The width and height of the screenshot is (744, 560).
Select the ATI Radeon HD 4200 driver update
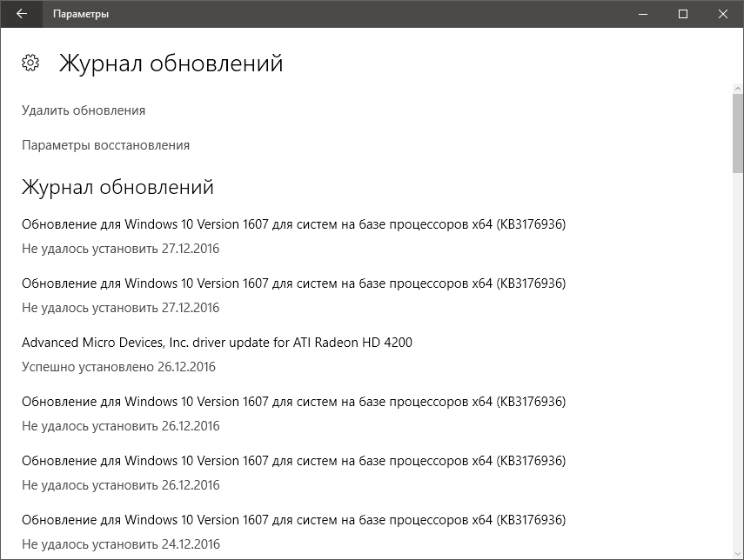tap(217, 343)
